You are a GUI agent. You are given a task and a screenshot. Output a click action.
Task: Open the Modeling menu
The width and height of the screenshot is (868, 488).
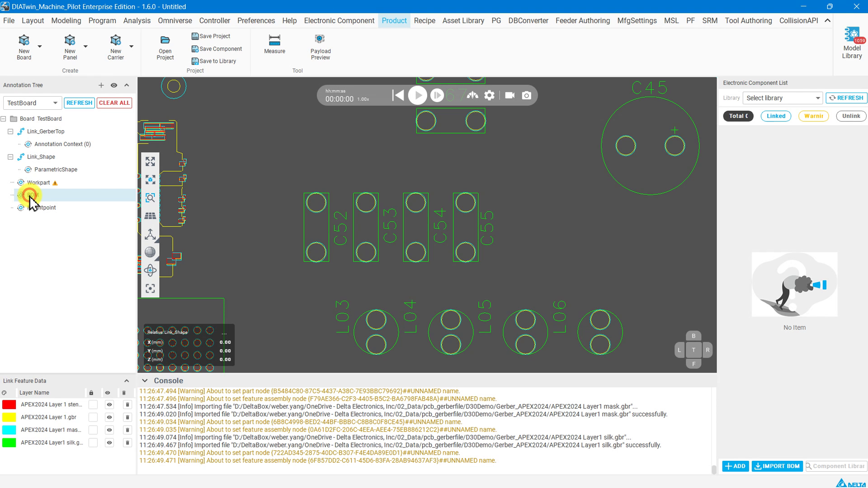[x=66, y=21]
